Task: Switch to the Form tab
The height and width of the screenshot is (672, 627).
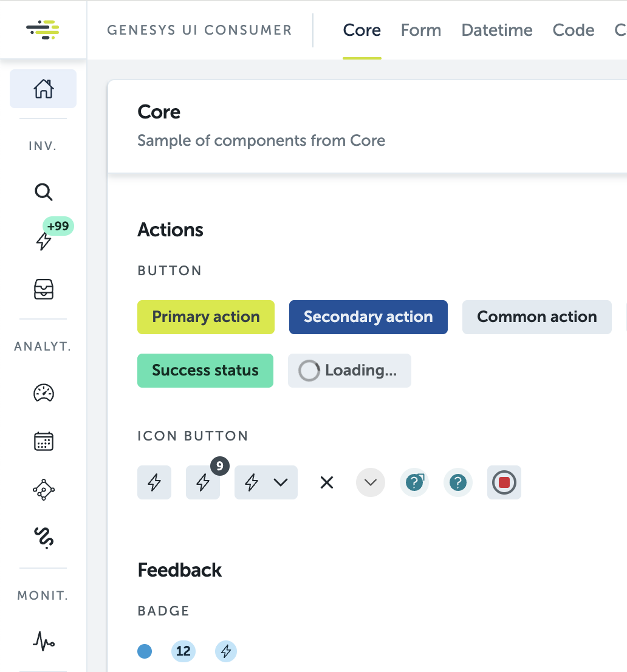Action: (421, 30)
